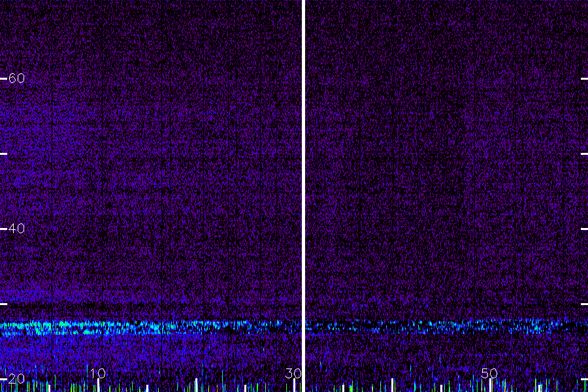The image size is (588, 392).
Task: Click the "40" vertical axis label
Action: coord(16,229)
